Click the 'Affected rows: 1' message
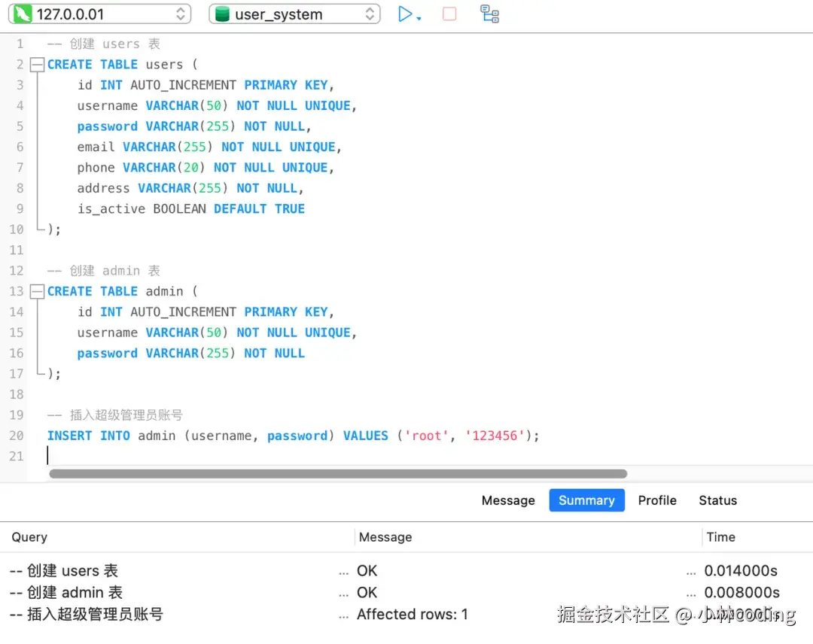 pos(413,614)
